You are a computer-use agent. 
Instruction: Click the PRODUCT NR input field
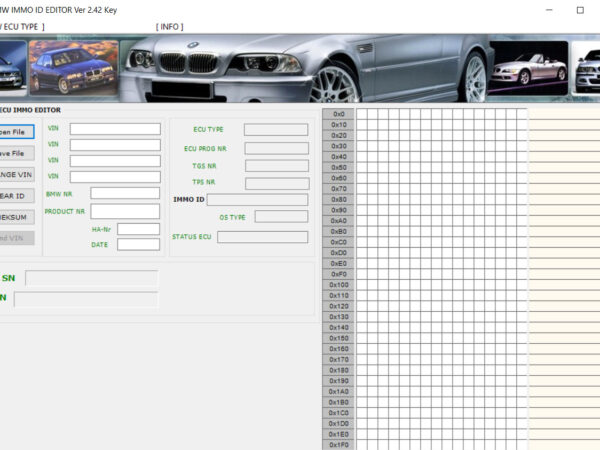(125, 211)
